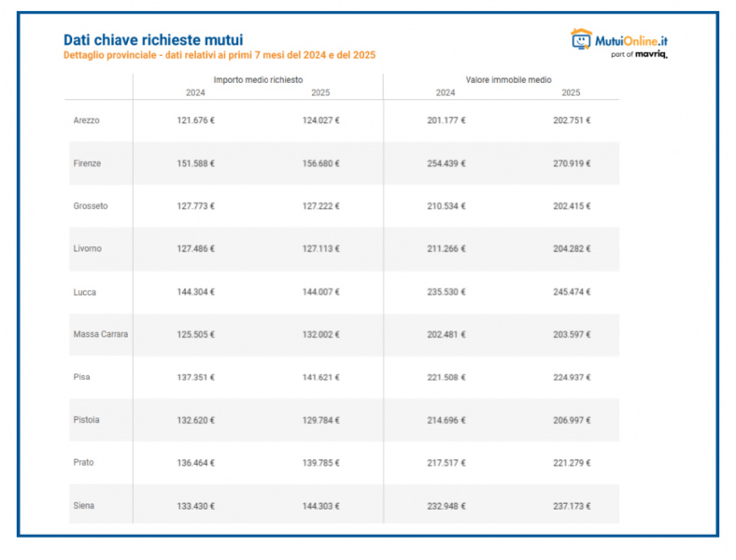Select the 'Importo medio richiesto' column header

[258, 81]
